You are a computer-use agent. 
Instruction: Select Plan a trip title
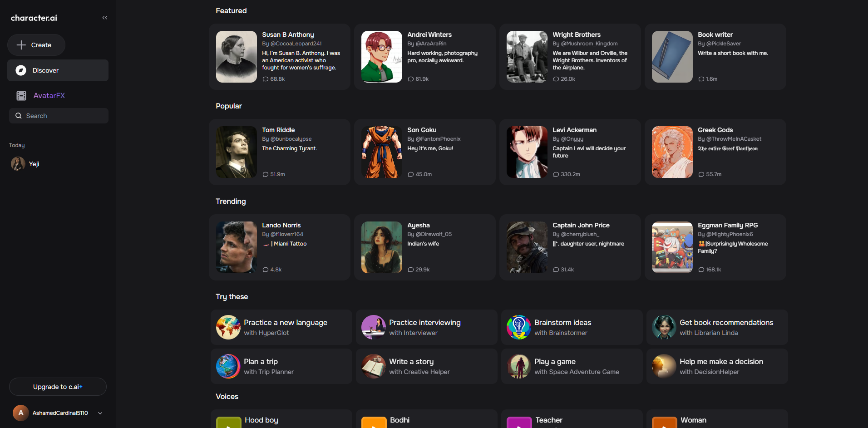(261, 361)
